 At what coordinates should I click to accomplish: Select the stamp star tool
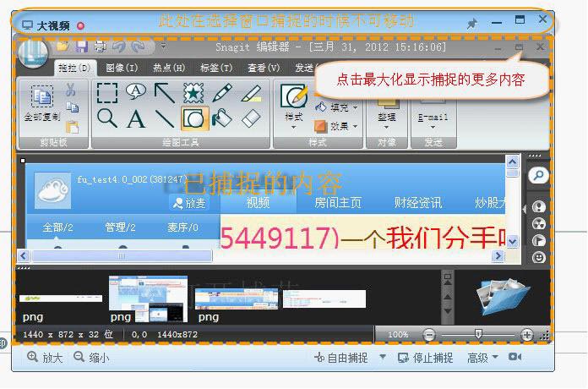(x=193, y=93)
